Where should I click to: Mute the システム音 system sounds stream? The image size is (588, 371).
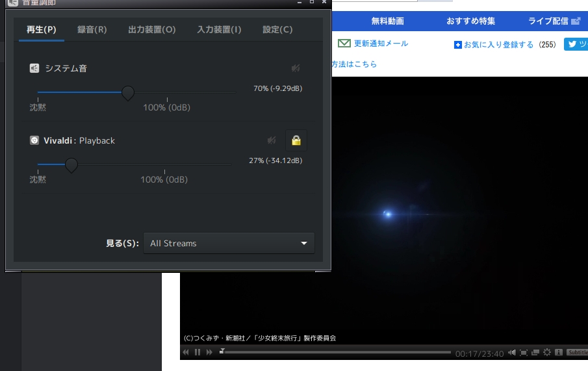point(296,68)
